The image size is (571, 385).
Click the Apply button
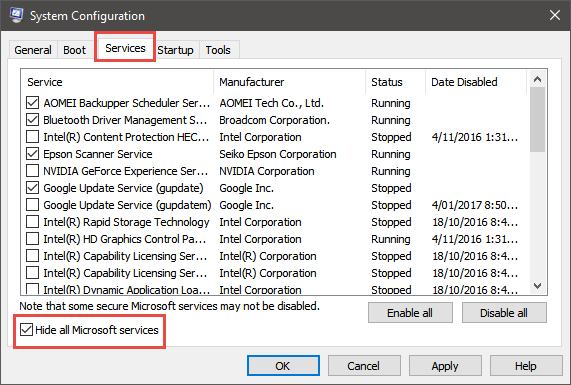[445, 366]
